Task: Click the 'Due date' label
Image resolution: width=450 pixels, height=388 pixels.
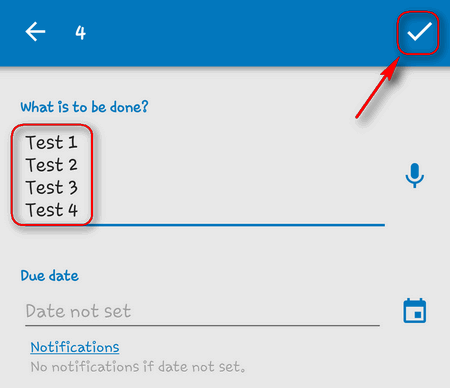Action: tap(50, 276)
